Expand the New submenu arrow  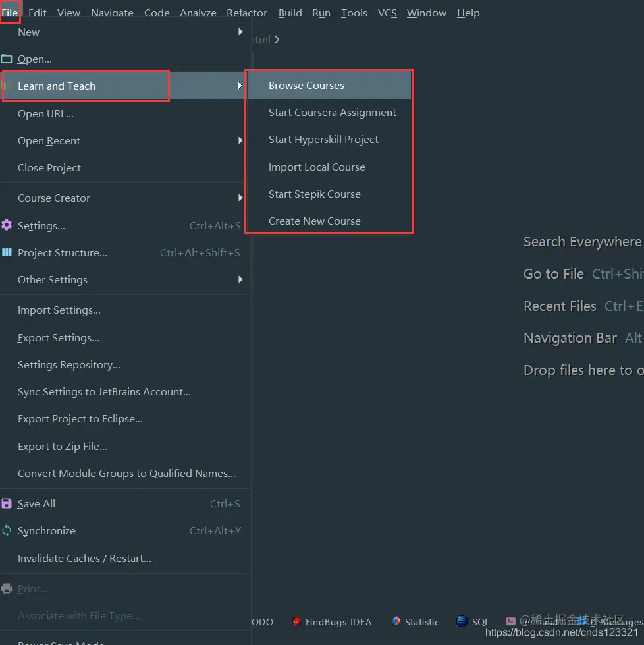point(240,32)
